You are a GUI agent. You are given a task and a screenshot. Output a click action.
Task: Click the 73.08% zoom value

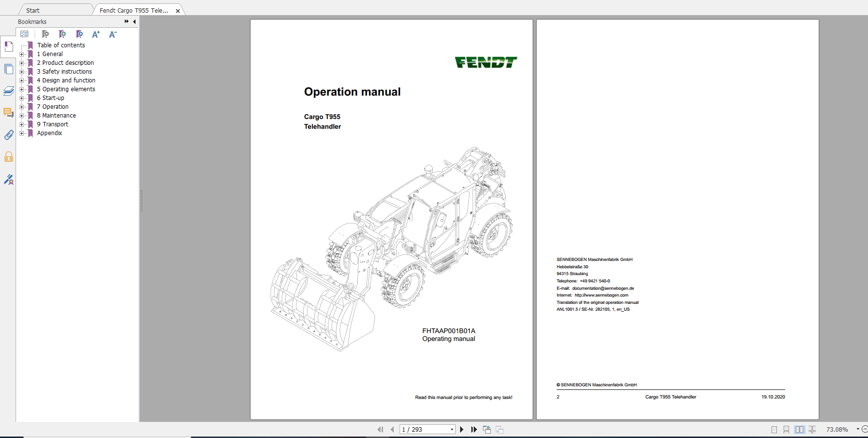837,430
